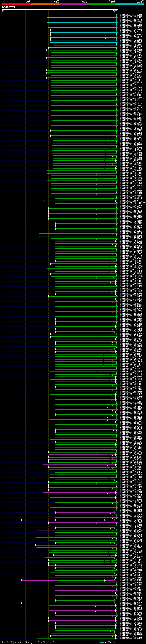Click the cyan ~100% identity legend segment
This screenshot has width=146, height=644.
coord(130,4)
